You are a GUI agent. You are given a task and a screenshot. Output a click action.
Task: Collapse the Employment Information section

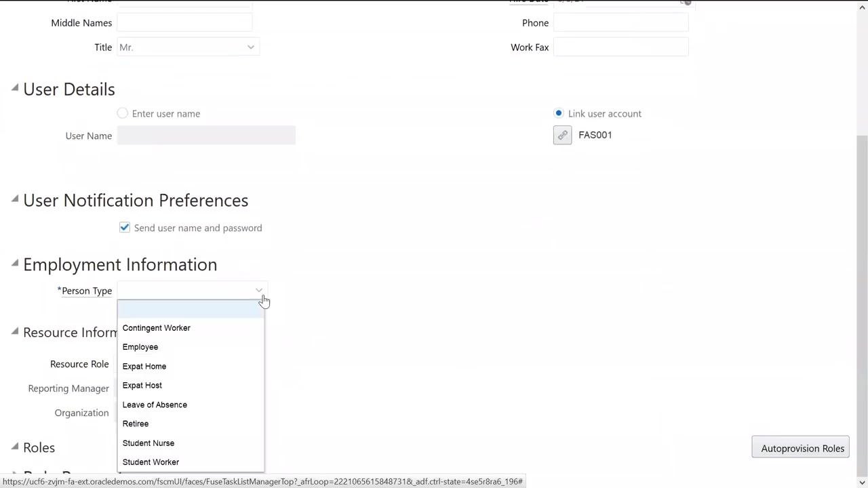pos(15,264)
